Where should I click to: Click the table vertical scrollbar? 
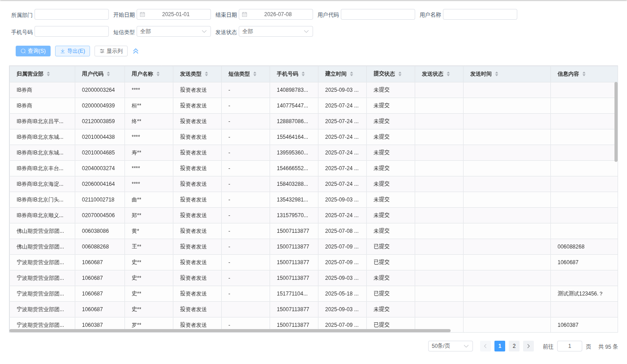[616, 122]
